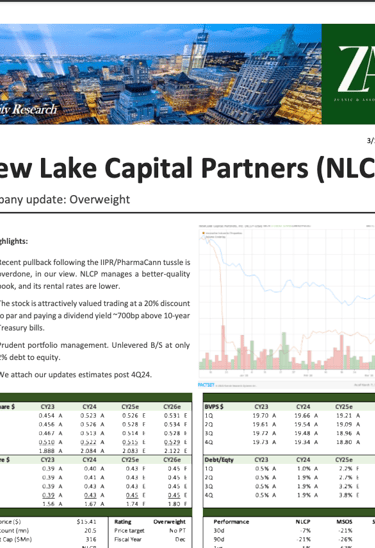Viewport: 375px width, 548px height.
Task: Select the 0.456 value
Action: [46, 424]
